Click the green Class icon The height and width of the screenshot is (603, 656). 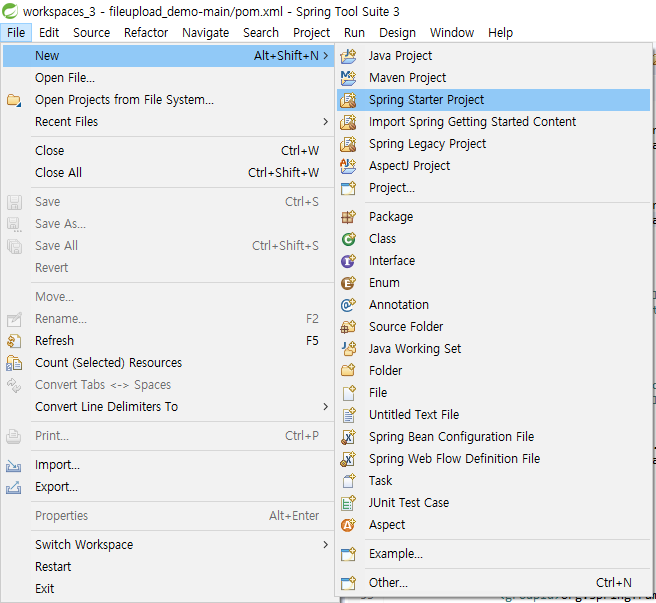(348, 239)
